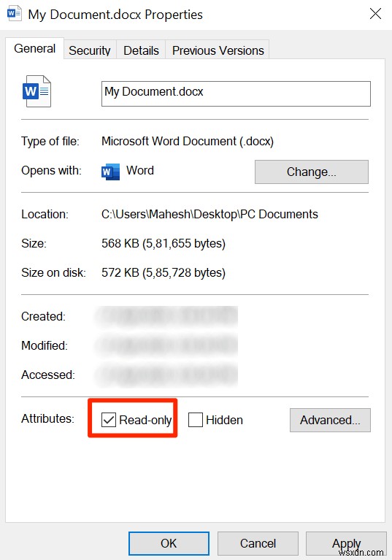Click the Attributes: label
This screenshot has height=560, width=392.
[x=47, y=418]
